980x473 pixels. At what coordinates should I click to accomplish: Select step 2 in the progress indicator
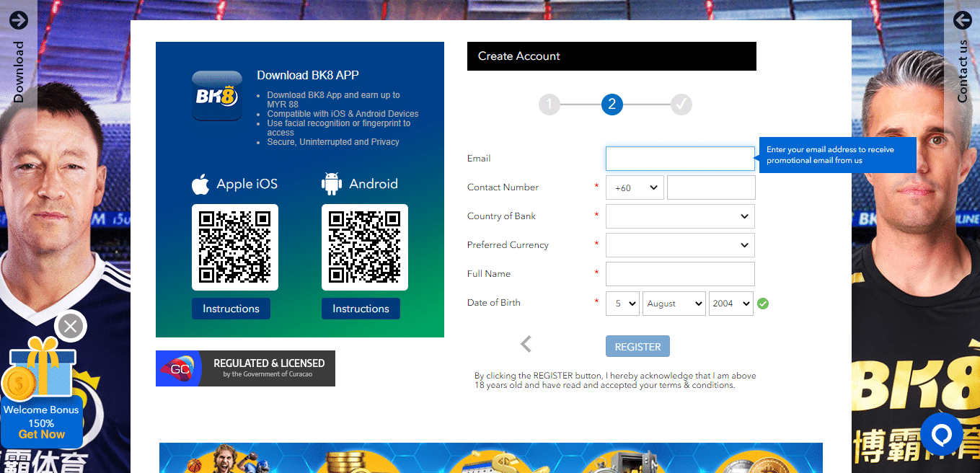(x=612, y=105)
